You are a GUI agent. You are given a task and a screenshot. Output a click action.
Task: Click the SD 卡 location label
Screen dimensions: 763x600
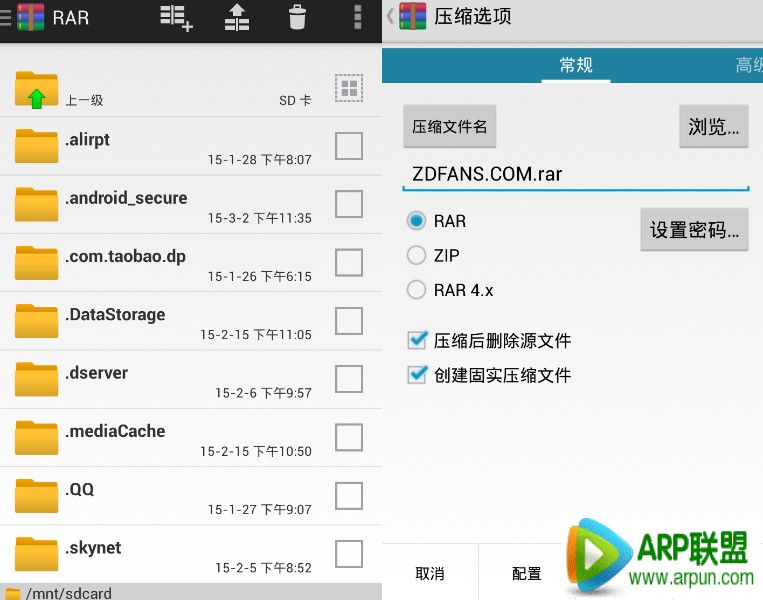(x=295, y=100)
